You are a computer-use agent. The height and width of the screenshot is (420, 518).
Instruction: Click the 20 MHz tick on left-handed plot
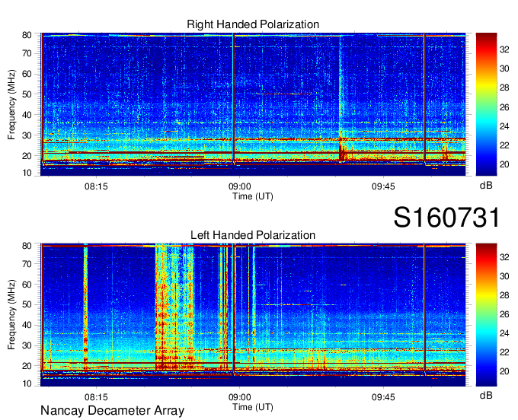[x=27, y=366]
